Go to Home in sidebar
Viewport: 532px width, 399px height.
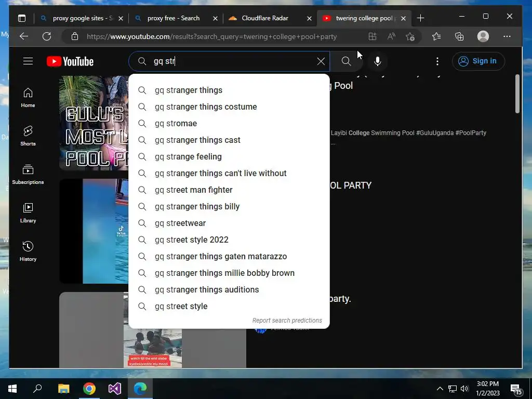click(x=28, y=98)
